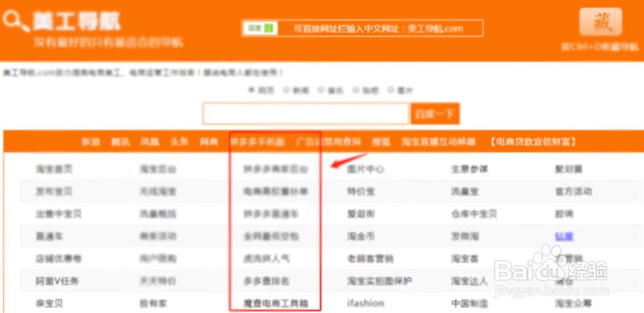Open the 爱逛街 link
The image size is (644, 313).
click(361, 214)
